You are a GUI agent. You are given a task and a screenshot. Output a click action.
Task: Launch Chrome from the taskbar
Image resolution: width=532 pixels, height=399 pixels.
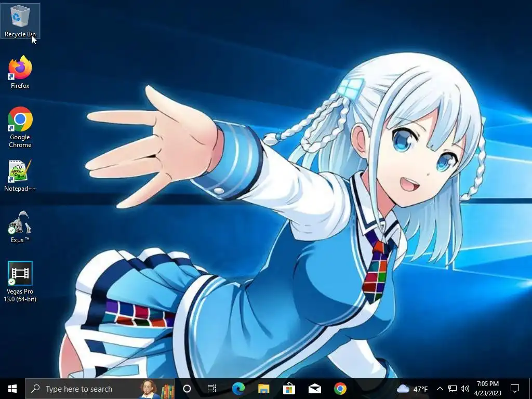pos(340,389)
